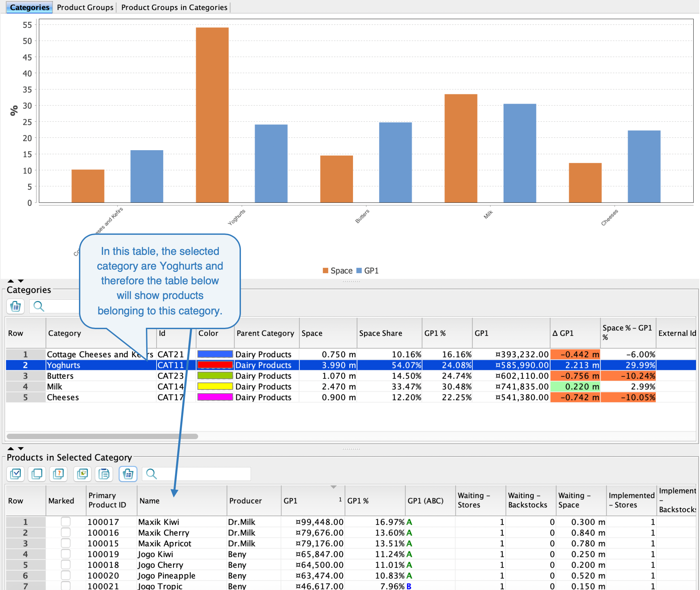Click the magnifier icon in products search
Screen dimensions: 700x590
152,474
